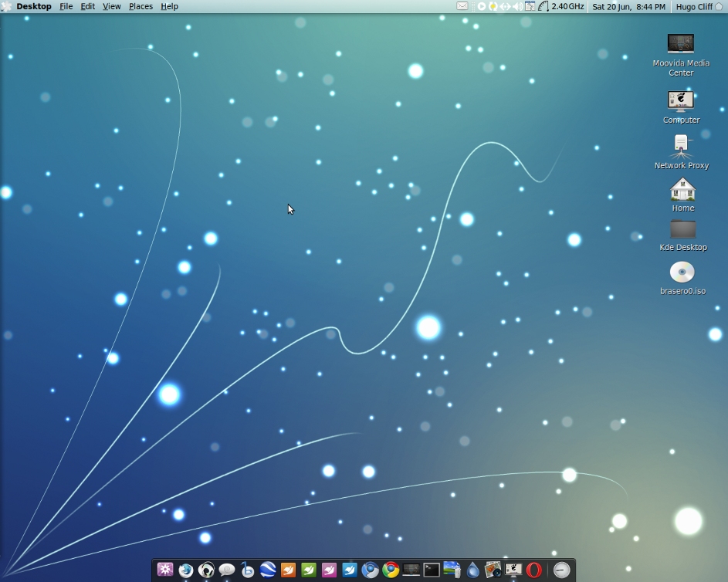This screenshot has width=728, height=582.
Task: Open the File menu
Action: tap(66, 6)
